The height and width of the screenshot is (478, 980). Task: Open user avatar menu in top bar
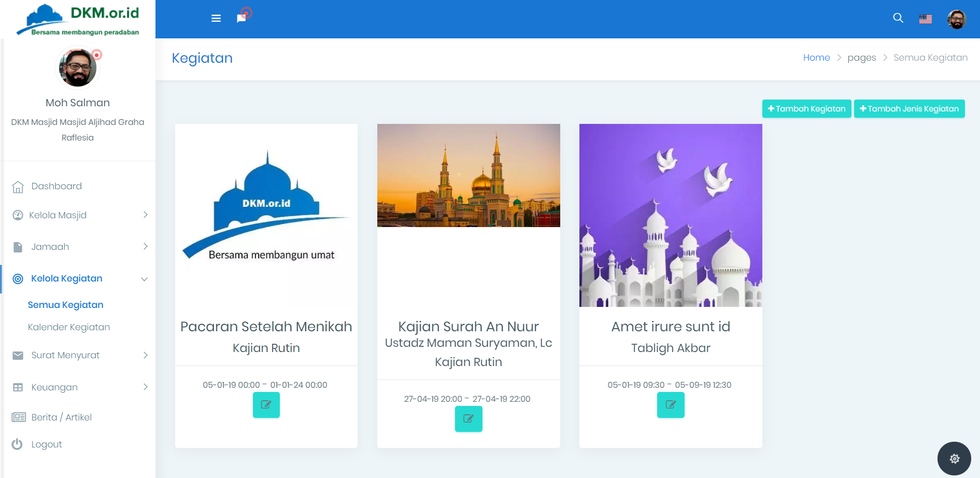(956, 20)
